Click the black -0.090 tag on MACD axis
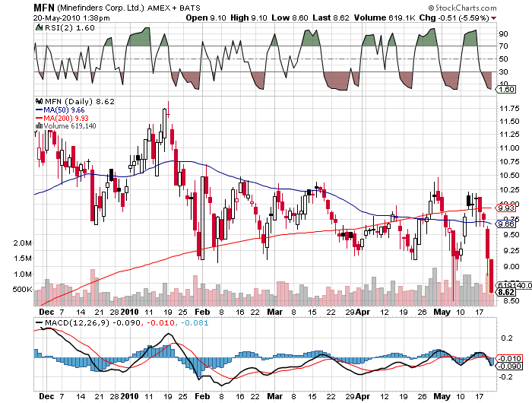 (x=508, y=367)
